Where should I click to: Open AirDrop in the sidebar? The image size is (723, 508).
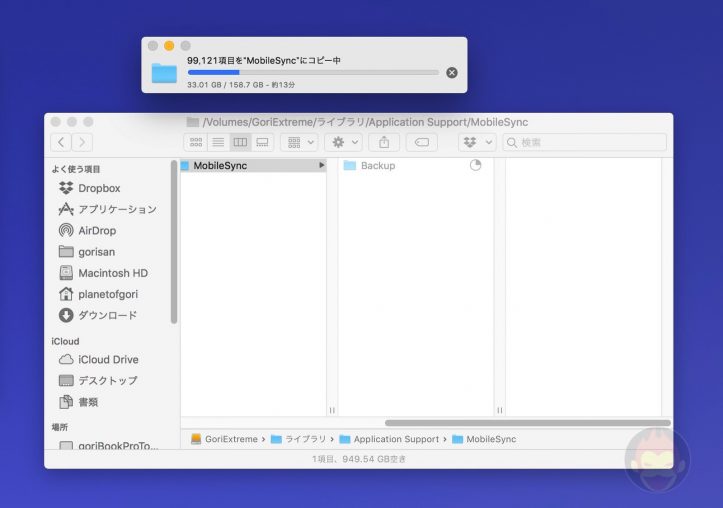point(88,230)
